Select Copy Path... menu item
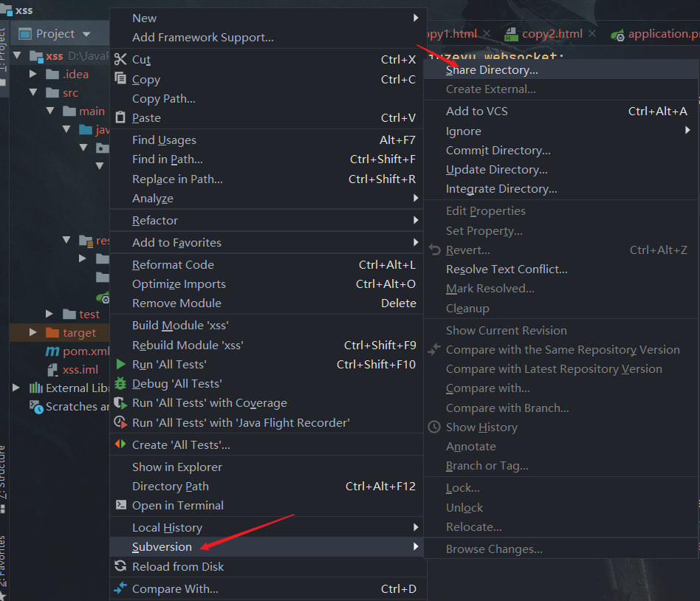The width and height of the screenshot is (700, 601). 267,99
